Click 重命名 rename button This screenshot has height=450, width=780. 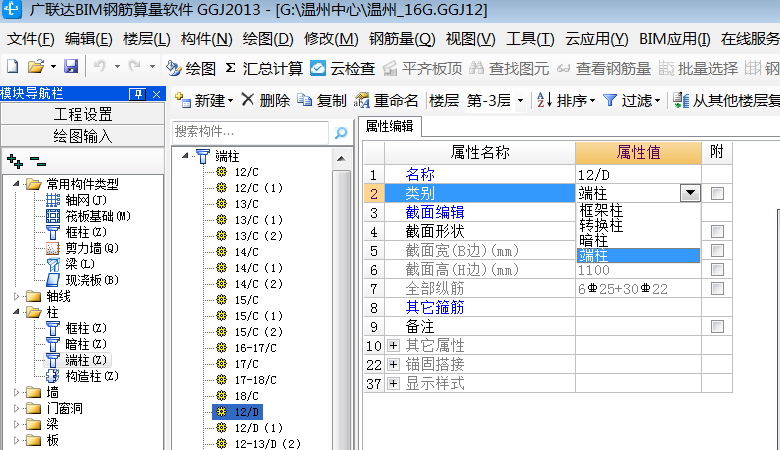pos(386,100)
